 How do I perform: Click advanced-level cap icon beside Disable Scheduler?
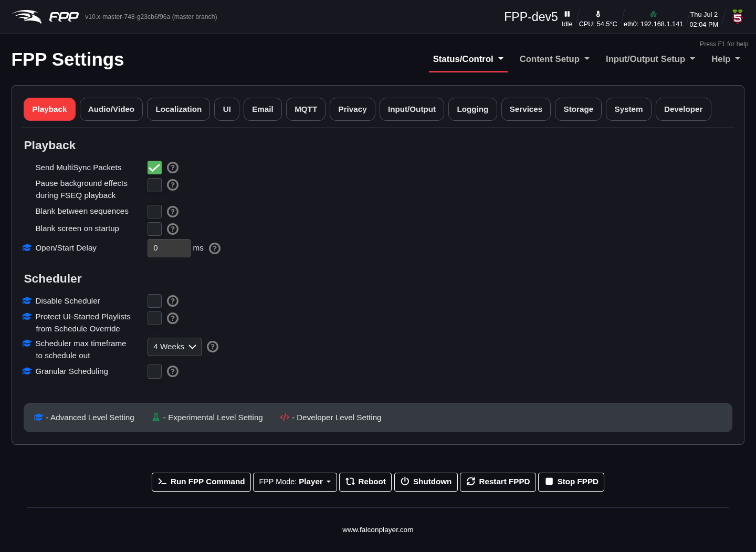coord(27,300)
